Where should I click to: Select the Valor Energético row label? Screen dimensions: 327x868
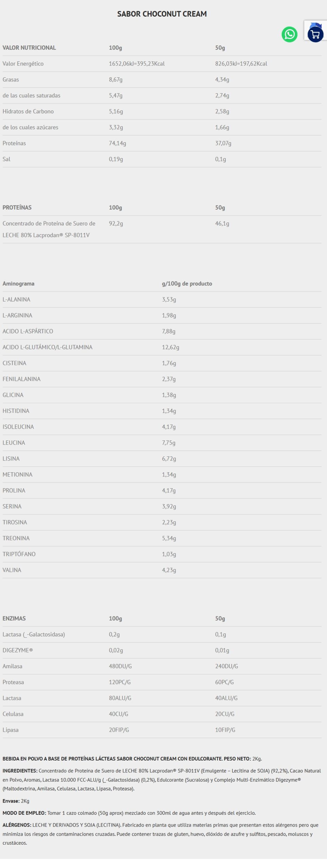(23, 64)
